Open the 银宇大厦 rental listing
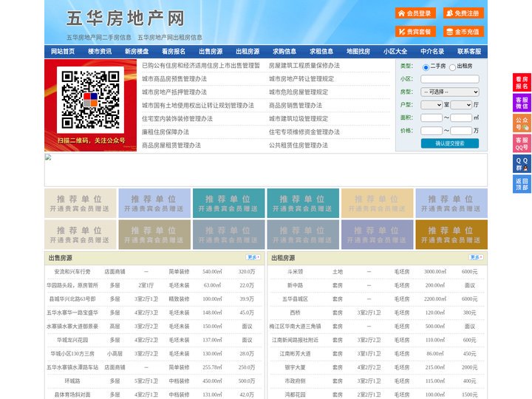 (x=295, y=367)
